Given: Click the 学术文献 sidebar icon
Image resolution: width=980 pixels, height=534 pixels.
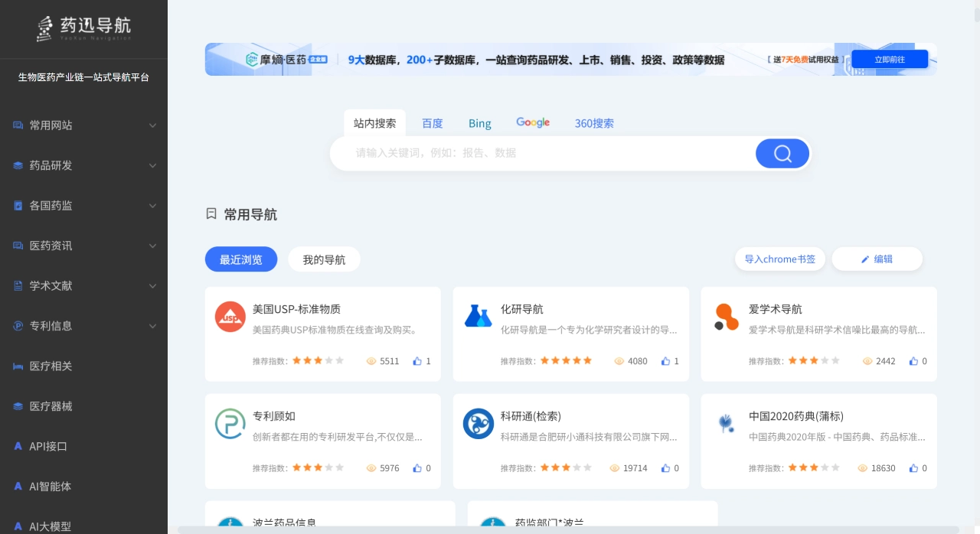Looking at the screenshot, I should (18, 285).
